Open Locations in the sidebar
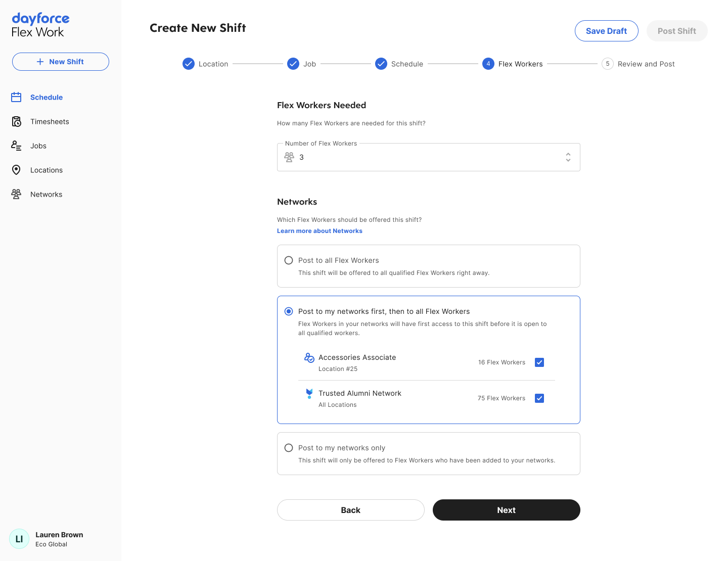 point(47,170)
